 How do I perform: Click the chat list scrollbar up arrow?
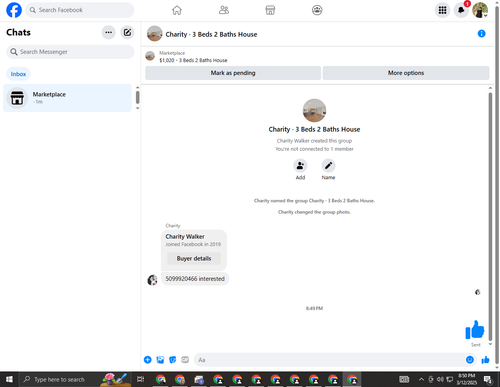pos(137,87)
